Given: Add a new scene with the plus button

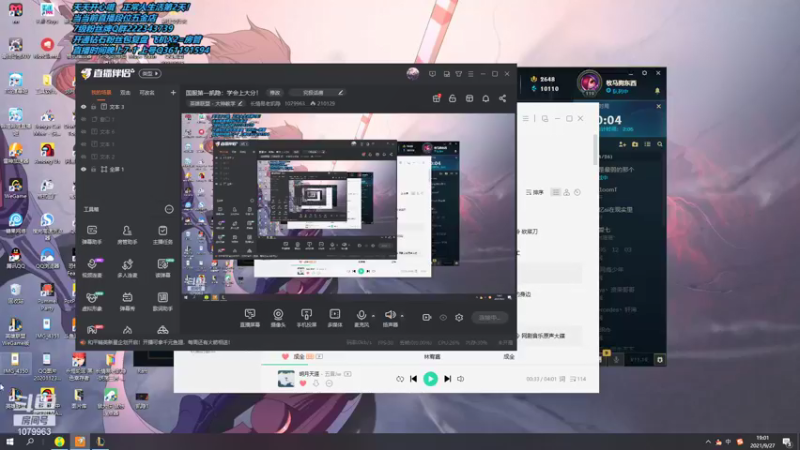Looking at the screenshot, I should (x=173, y=92).
